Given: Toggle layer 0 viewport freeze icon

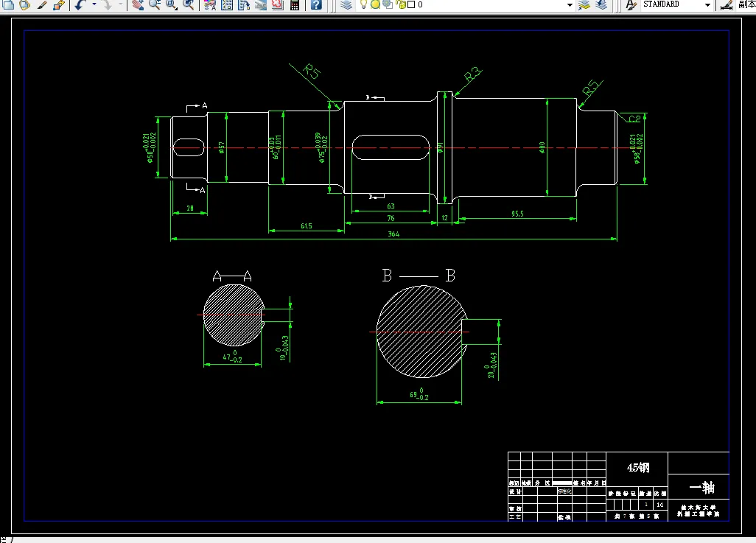Looking at the screenshot, I should 387,4.
